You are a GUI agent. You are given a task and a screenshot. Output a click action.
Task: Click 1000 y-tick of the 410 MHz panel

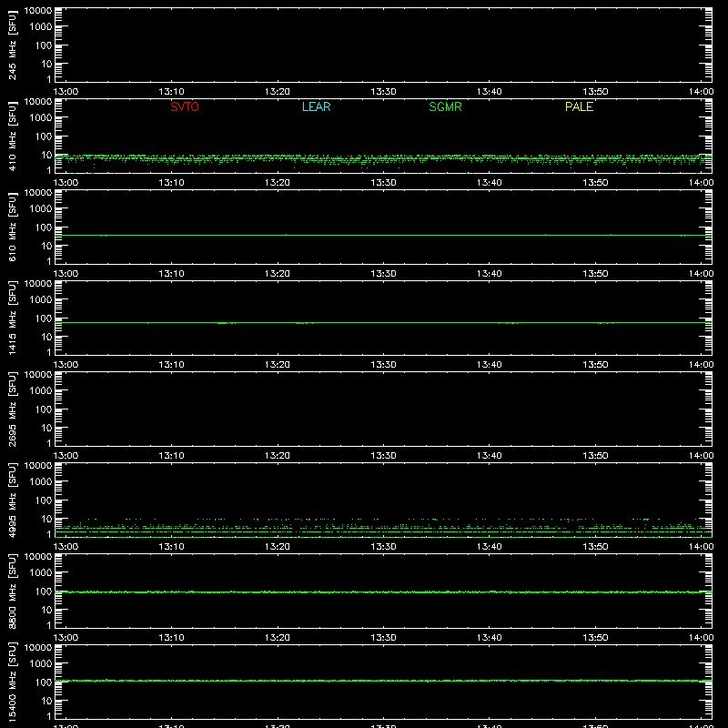pos(41,118)
